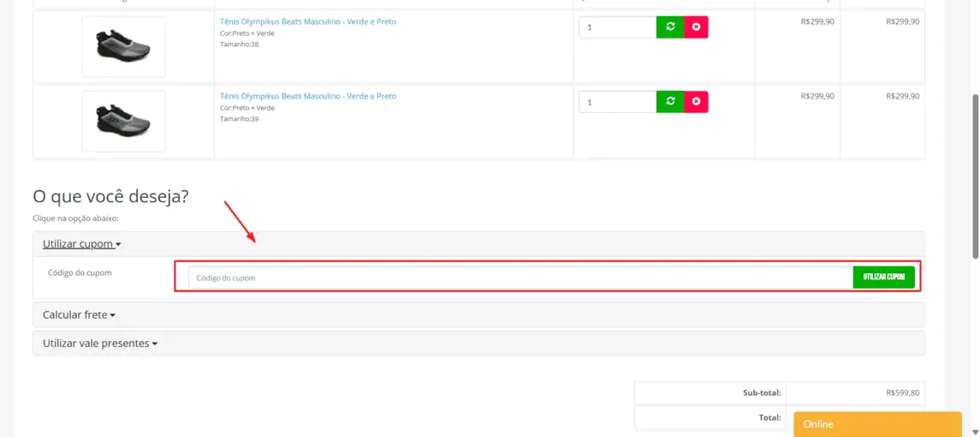Screen dimensions: 980x437
Task: Delete the size 39 sneaker using red X
Action: pos(696,101)
